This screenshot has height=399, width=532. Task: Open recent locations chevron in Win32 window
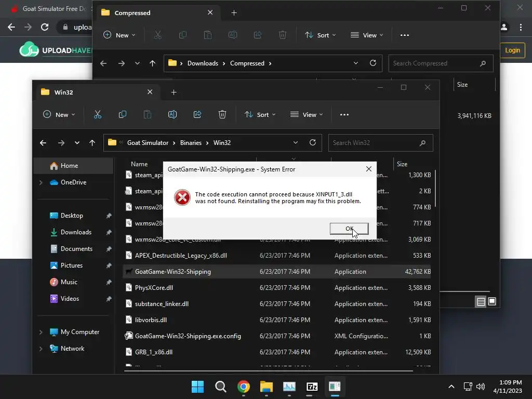click(x=77, y=143)
